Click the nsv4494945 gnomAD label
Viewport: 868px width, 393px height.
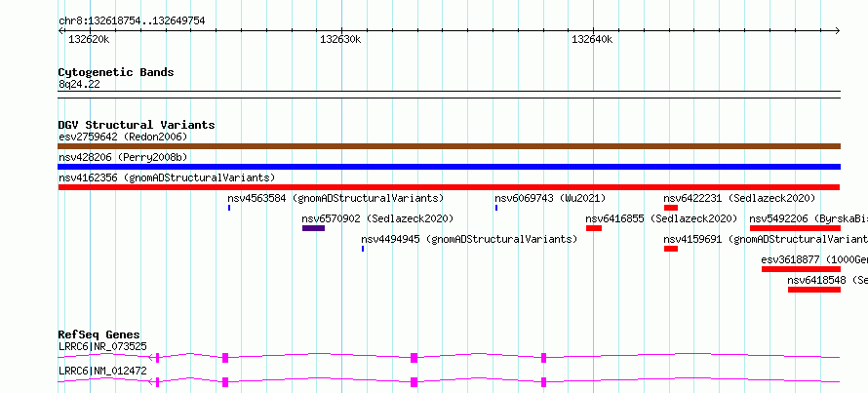469,239
